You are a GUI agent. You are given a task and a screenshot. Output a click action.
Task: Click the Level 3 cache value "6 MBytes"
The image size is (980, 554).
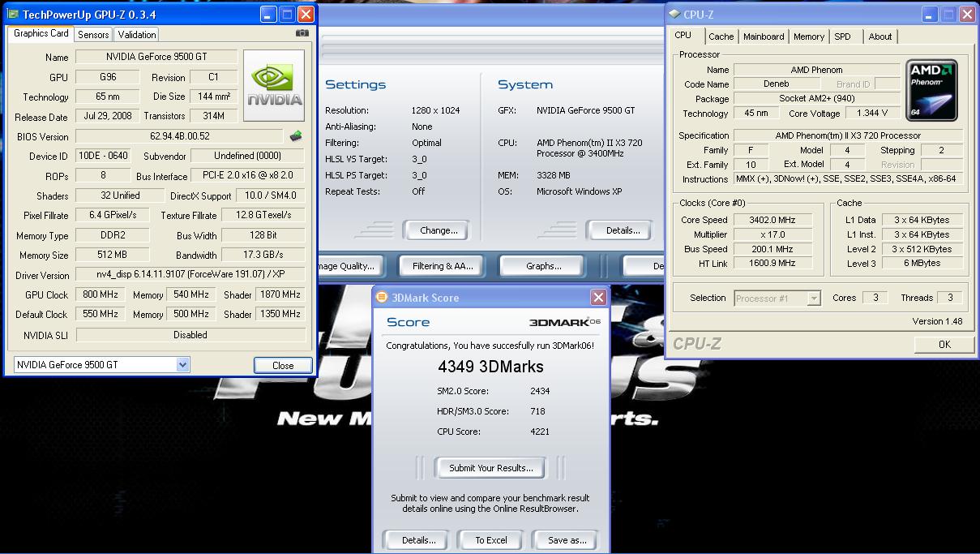click(922, 264)
